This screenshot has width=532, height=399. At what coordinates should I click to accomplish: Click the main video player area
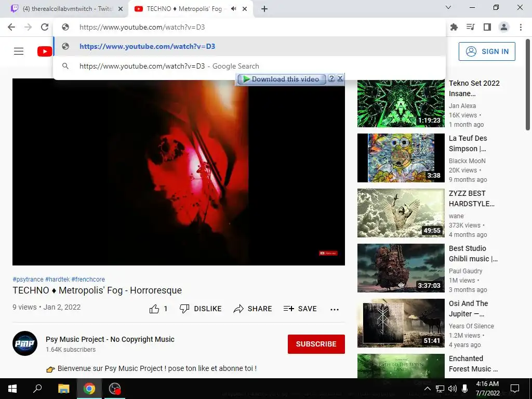(179, 172)
